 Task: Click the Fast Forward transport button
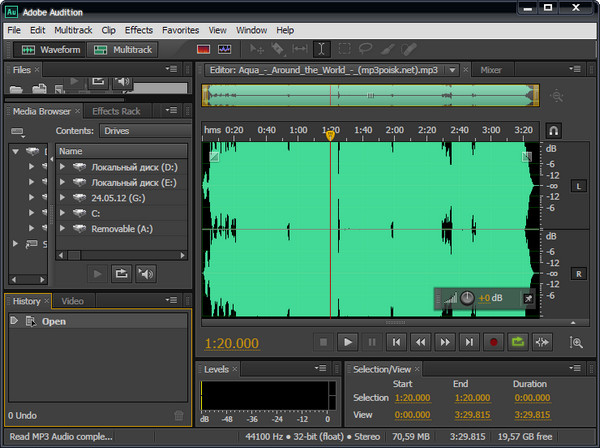click(445, 342)
